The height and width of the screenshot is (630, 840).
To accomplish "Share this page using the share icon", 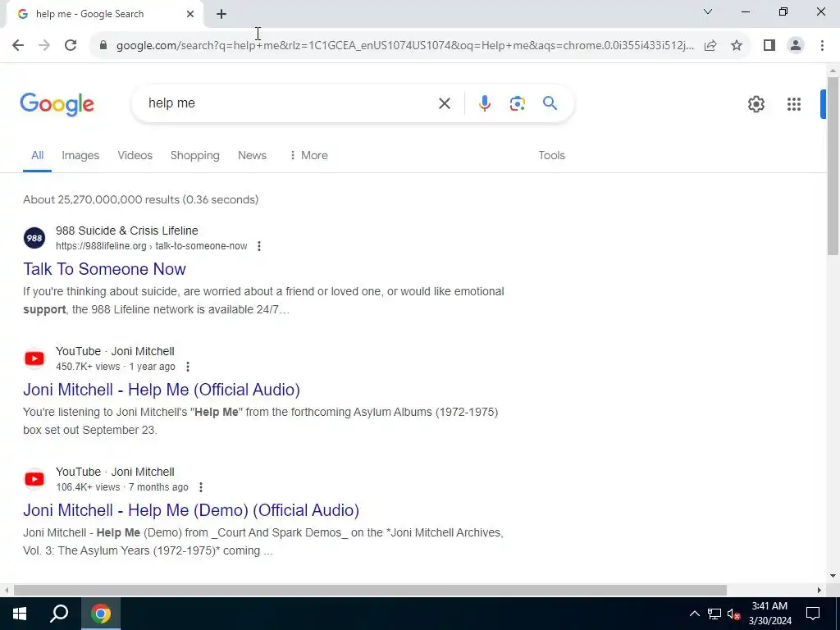I will (710, 46).
